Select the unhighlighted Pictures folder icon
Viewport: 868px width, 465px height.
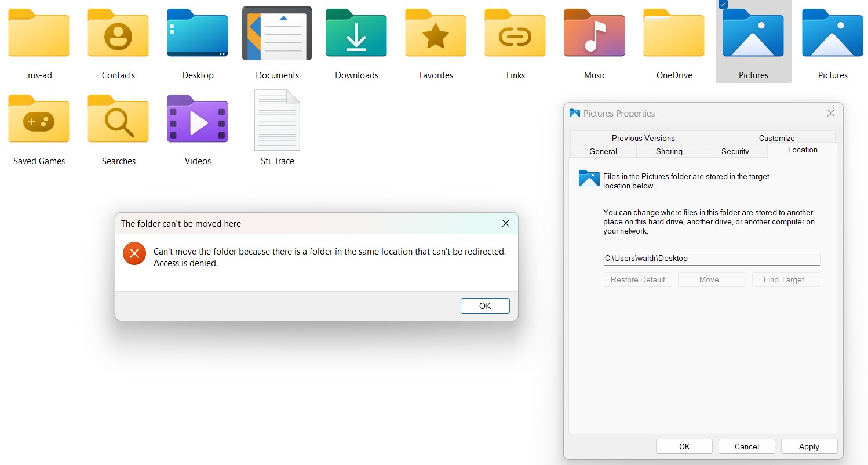833,33
